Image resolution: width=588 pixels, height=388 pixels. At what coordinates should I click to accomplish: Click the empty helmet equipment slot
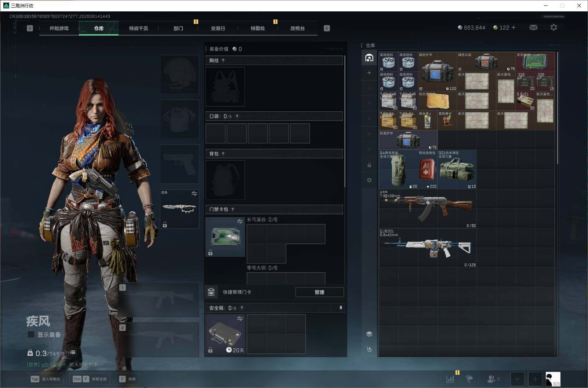pyautogui.click(x=179, y=74)
